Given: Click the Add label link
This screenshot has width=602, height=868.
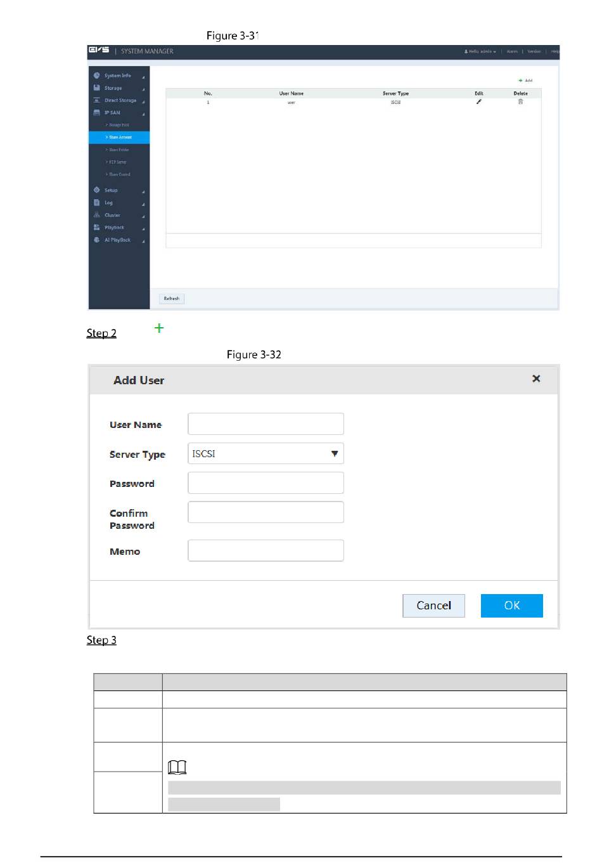Looking at the screenshot, I should [528, 81].
